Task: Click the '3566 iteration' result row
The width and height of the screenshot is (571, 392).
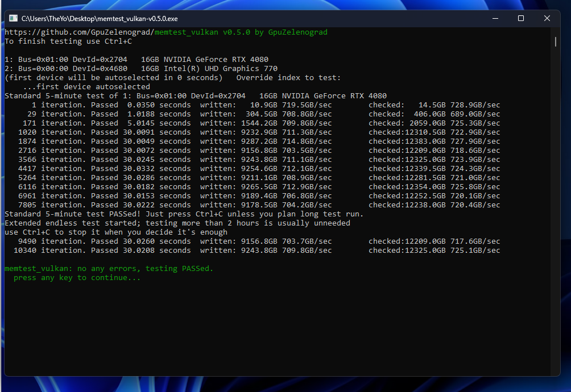Action: click(x=259, y=159)
